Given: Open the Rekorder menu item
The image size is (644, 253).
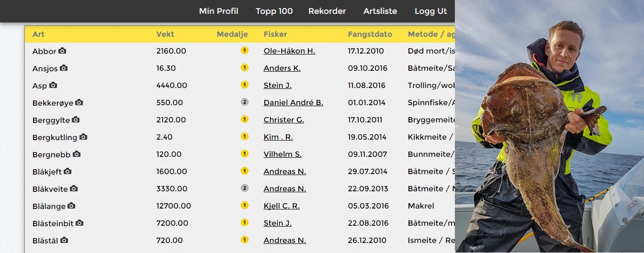Looking at the screenshot, I should [327, 11].
